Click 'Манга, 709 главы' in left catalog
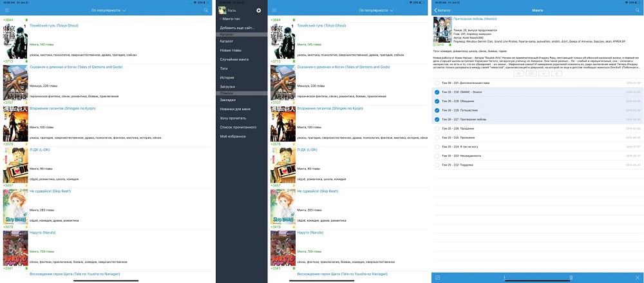 pyautogui.click(x=42, y=251)
